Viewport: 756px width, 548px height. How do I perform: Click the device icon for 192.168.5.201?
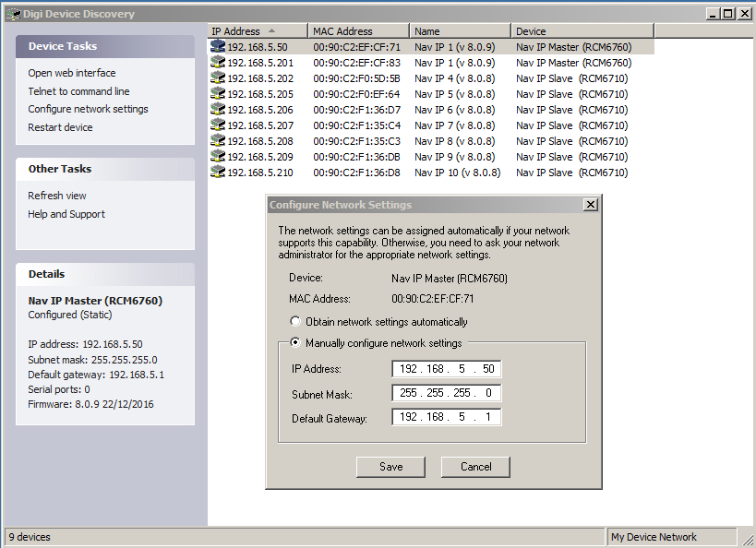tap(218, 63)
